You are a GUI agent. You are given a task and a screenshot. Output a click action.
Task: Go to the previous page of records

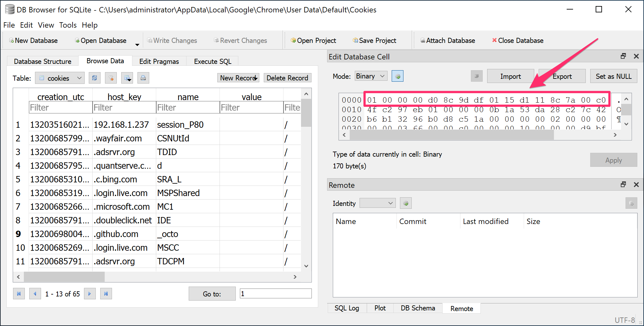35,294
